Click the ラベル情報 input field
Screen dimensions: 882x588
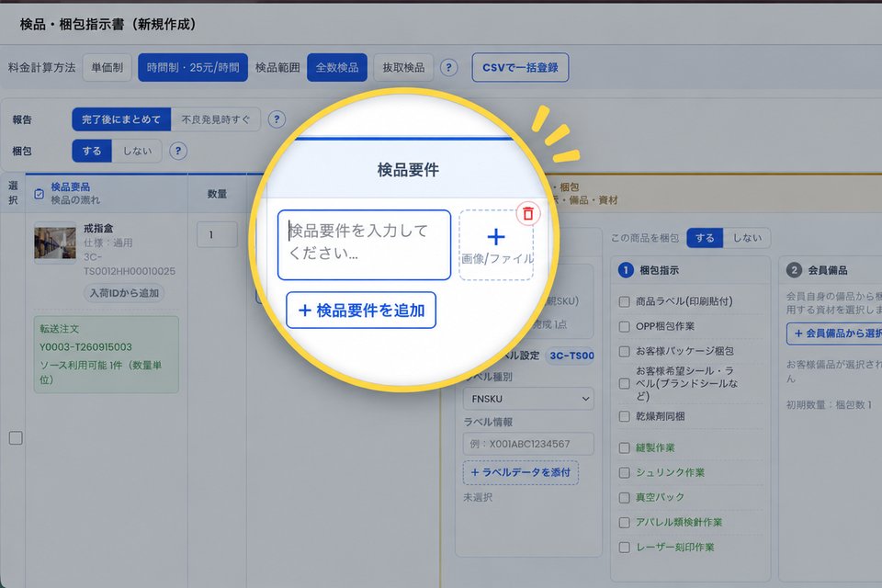coord(528,444)
